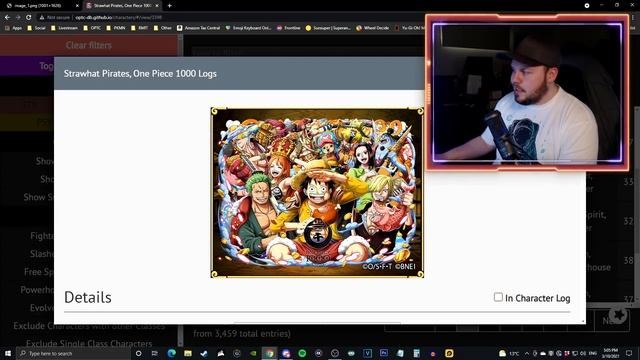Image resolution: width=640 pixels, height=360 pixels.
Task: Click the Chrome profile circle icon
Action: point(587,6)
